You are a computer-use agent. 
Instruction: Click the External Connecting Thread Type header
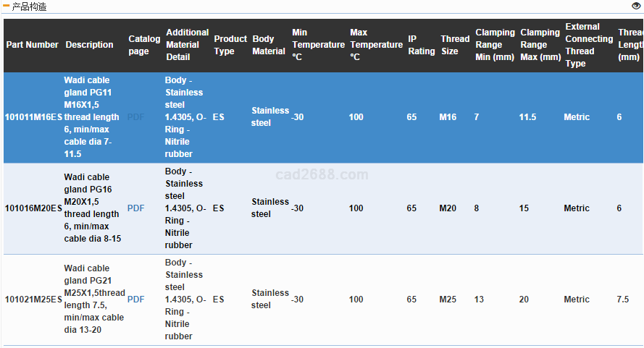pyautogui.click(x=588, y=45)
